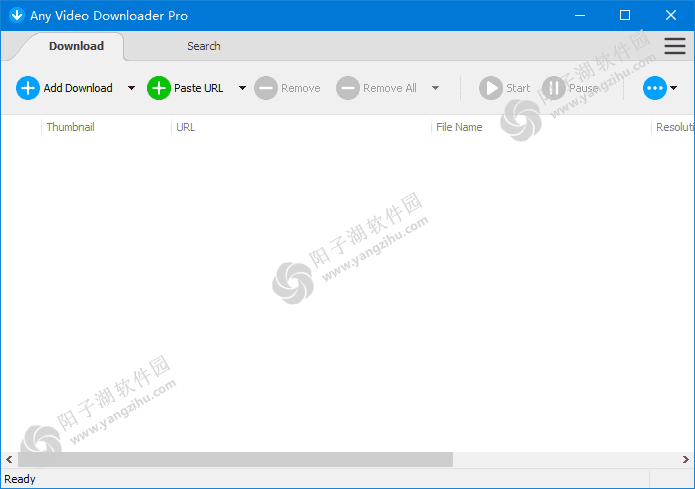Click the gray minus Remove All icon
Image resolution: width=695 pixels, height=489 pixels.
[x=348, y=88]
